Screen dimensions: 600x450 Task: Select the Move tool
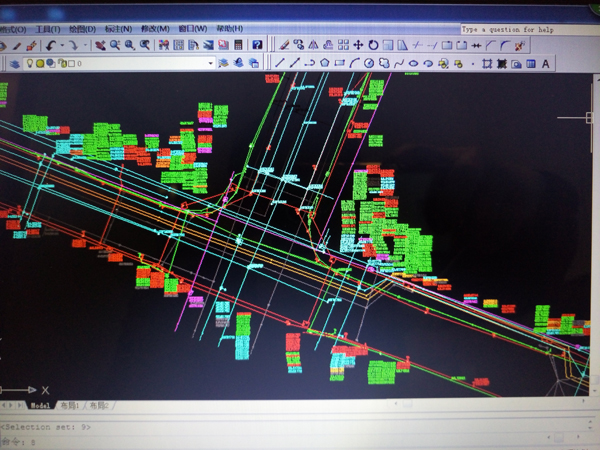pyautogui.click(x=358, y=45)
